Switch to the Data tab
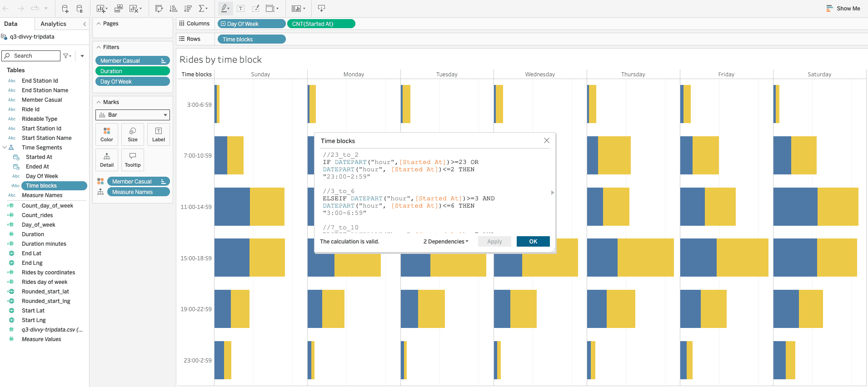The height and width of the screenshot is (387, 868). (11, 24)
